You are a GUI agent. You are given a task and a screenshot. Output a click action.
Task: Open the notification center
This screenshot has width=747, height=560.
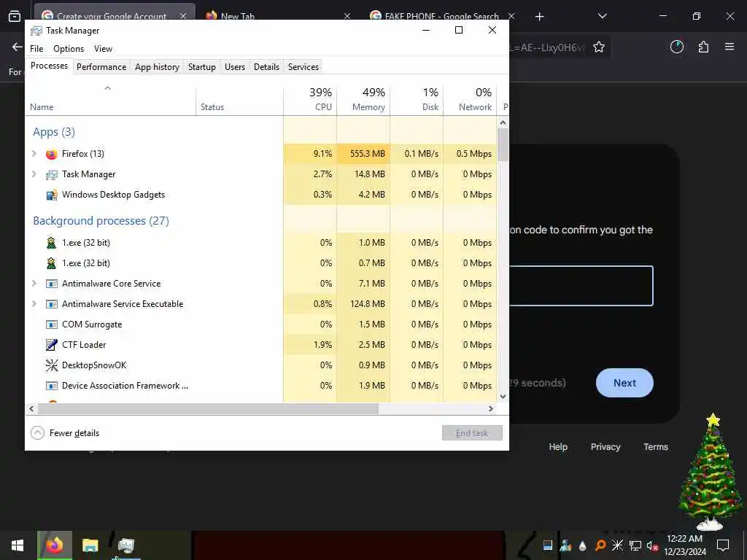(x=723, y=545)
